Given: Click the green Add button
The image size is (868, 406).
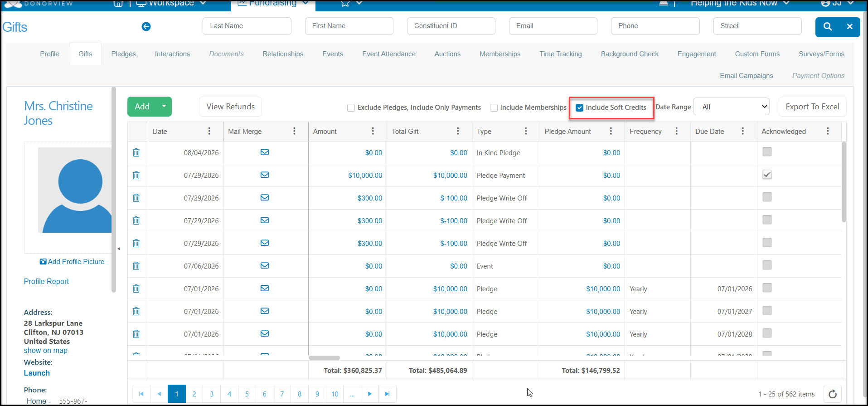Looking at the screenshot, I should (x=142, y=107).
